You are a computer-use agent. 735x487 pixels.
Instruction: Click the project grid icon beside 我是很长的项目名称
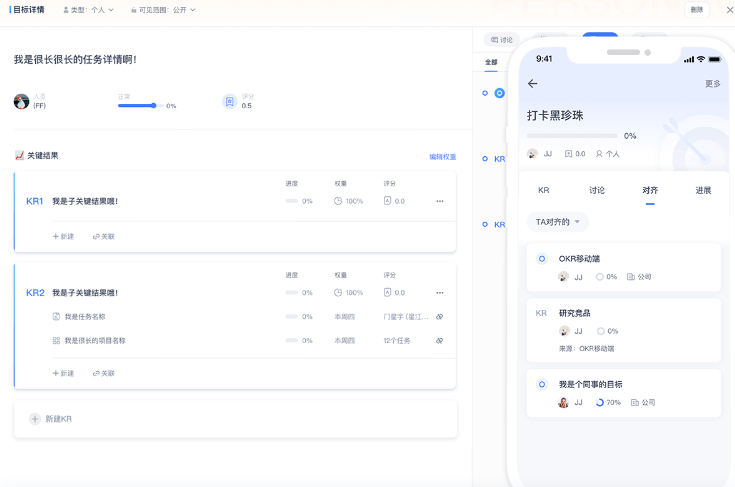pyautogui.click(x=56, y=340)
